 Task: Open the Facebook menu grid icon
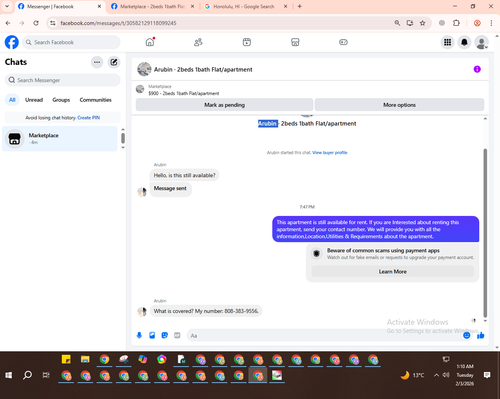pyautogui.click(x=448, y=42)
